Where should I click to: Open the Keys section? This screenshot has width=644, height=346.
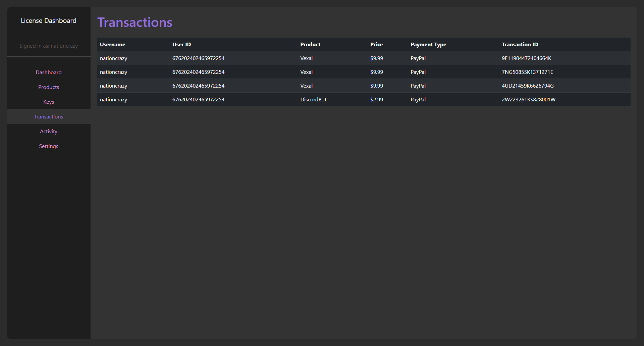[x=49, y=102]
